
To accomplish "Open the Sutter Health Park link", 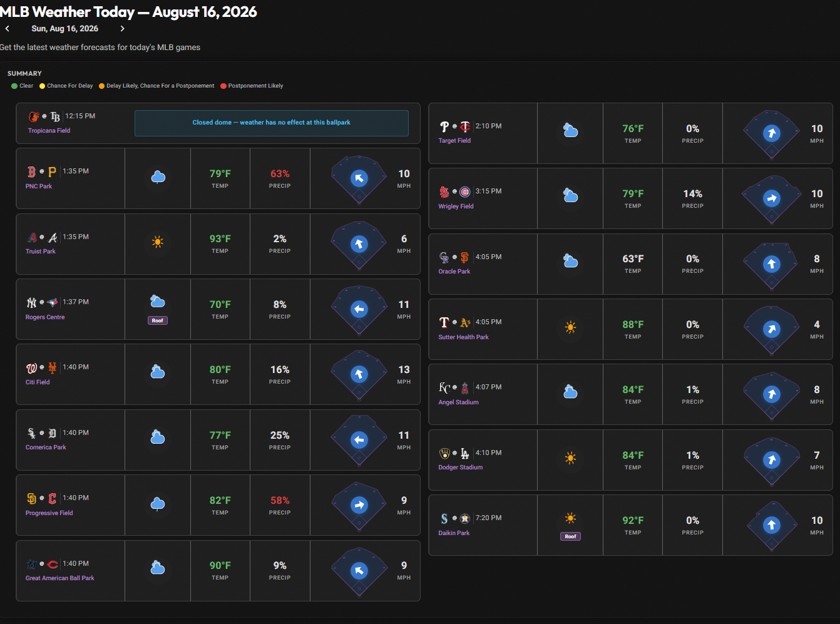I will click(463, 337).
